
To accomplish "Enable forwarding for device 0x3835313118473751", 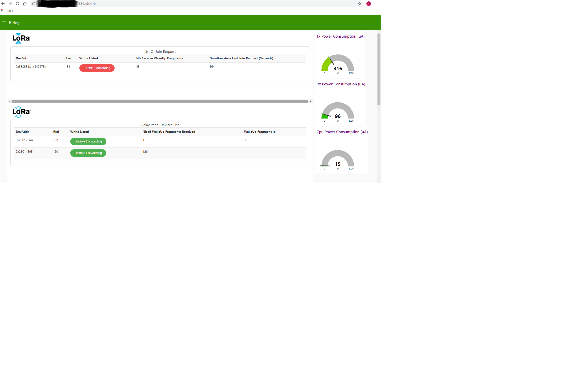I will tap(97, 68).
